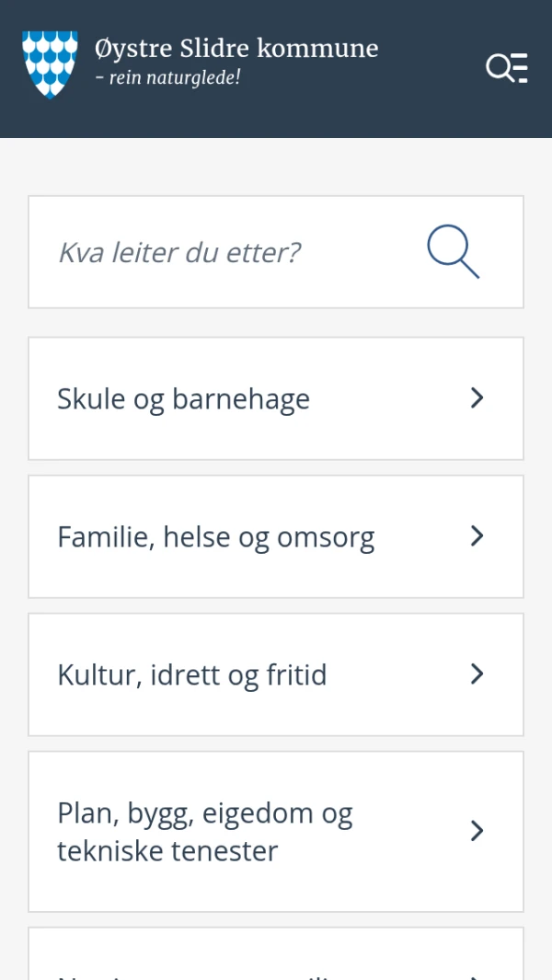Open the search and menu icon in header

[x=506, y=67]
